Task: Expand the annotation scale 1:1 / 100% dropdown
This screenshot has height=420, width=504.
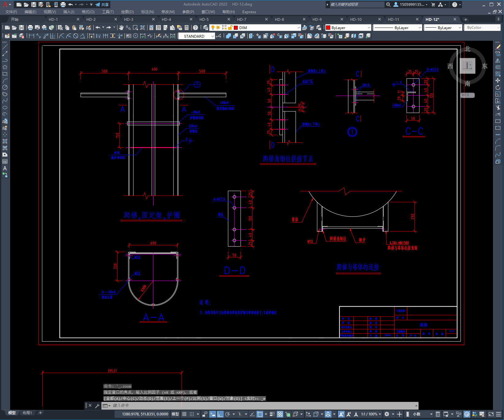Action: pyautogui.click(x=371, y=414)
